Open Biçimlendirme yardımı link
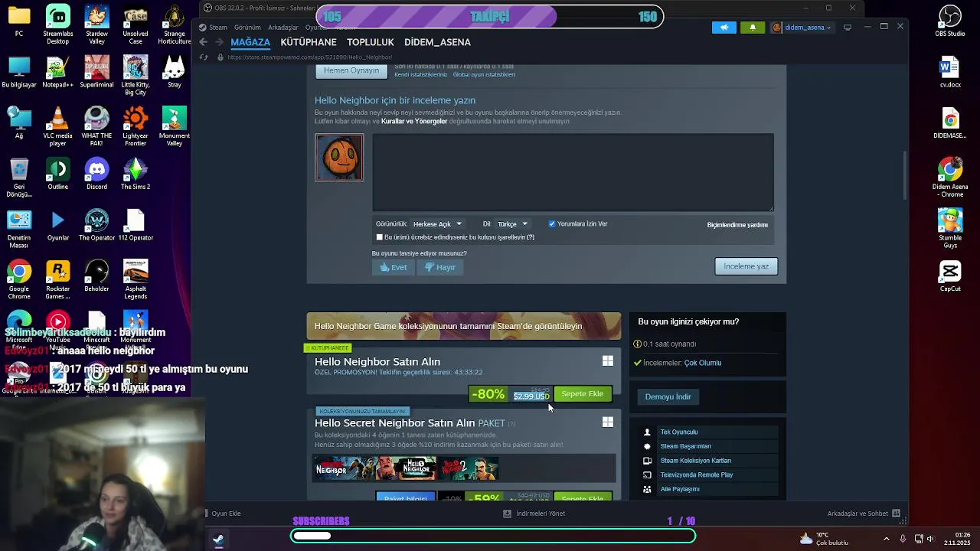This screenshot has width=980, height=551. pyautogui.click(x=737, y=225)
